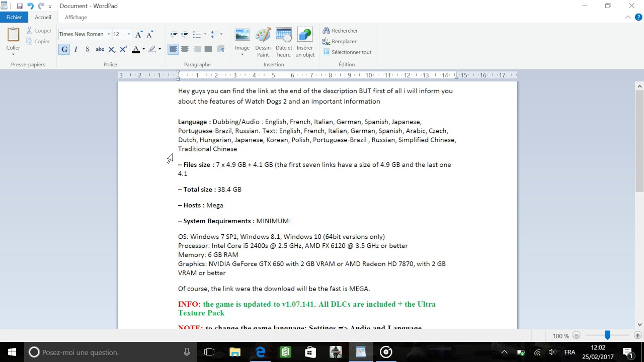Click the Coller paste clipboard icon
Screen dimensions: 644x362
13,35
